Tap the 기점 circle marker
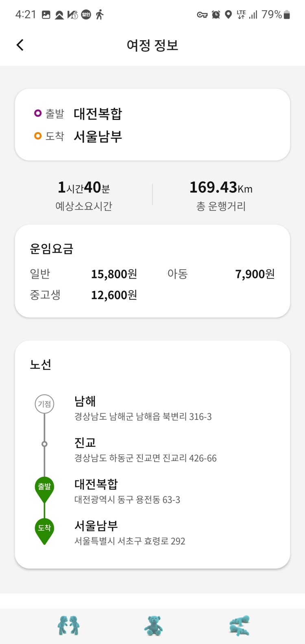The width and height of the screenshot is (305, 644). tap(44, 404)
